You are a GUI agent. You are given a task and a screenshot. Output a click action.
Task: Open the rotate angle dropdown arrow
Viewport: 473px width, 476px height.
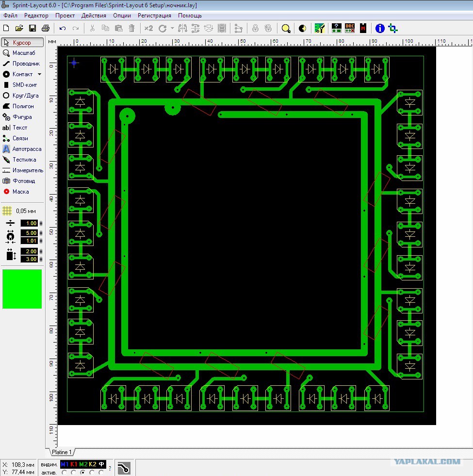(172, 29)
